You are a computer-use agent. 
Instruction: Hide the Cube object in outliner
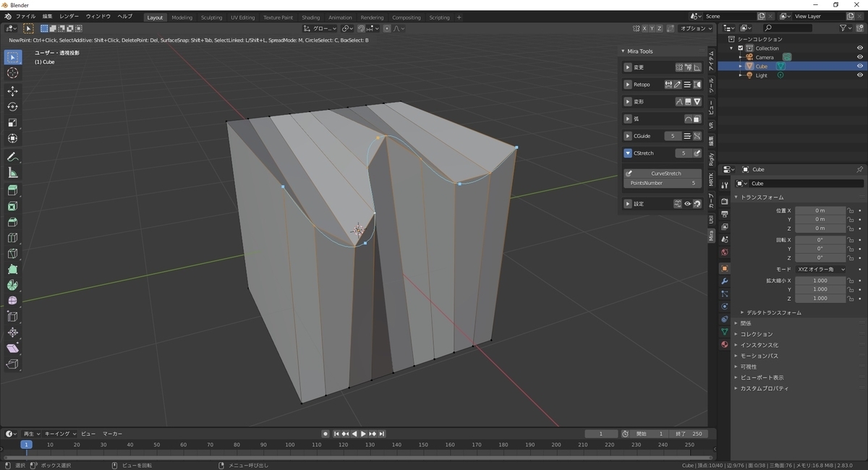(x=860, y=66)
